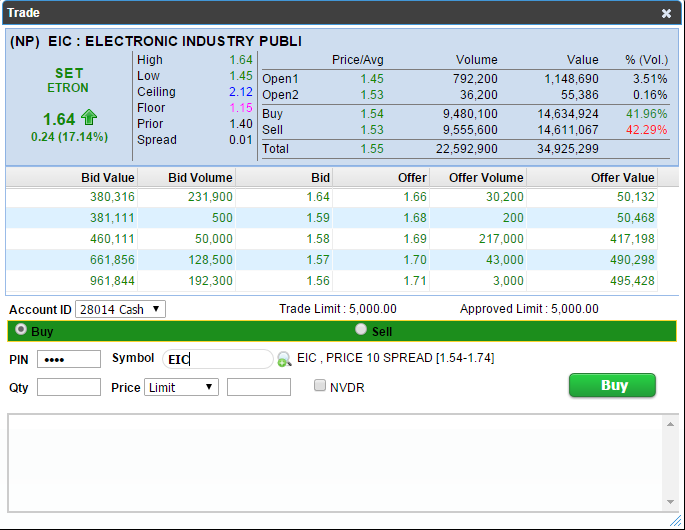Click the PIN input field

coord(69,359)
